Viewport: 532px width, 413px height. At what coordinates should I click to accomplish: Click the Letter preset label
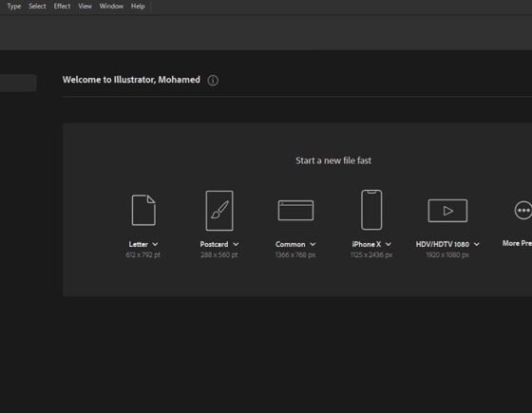[x=139, y=244]
